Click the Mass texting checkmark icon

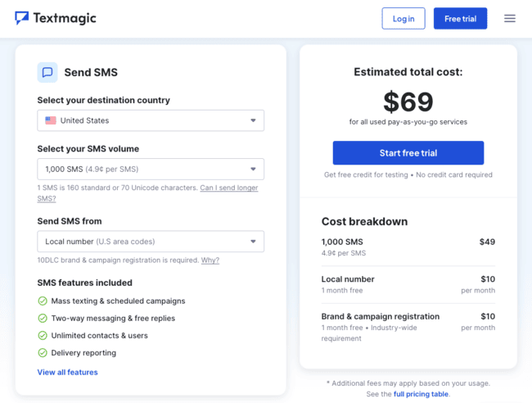[43, 301]
